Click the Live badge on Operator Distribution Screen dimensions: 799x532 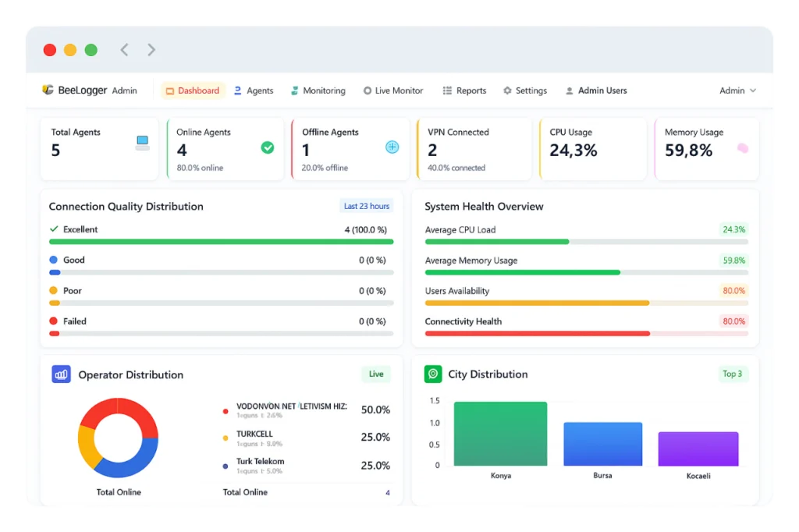coord(375,374)
